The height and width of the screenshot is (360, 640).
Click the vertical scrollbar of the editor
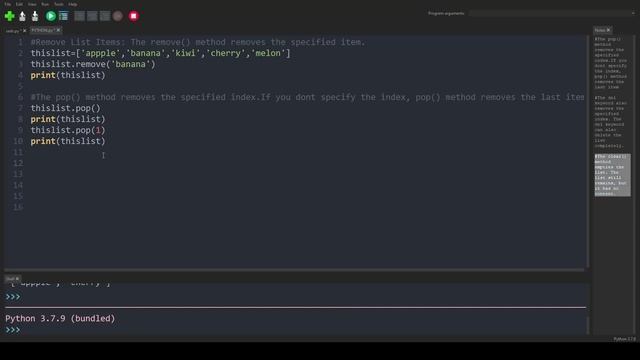[x=588, y=151]
